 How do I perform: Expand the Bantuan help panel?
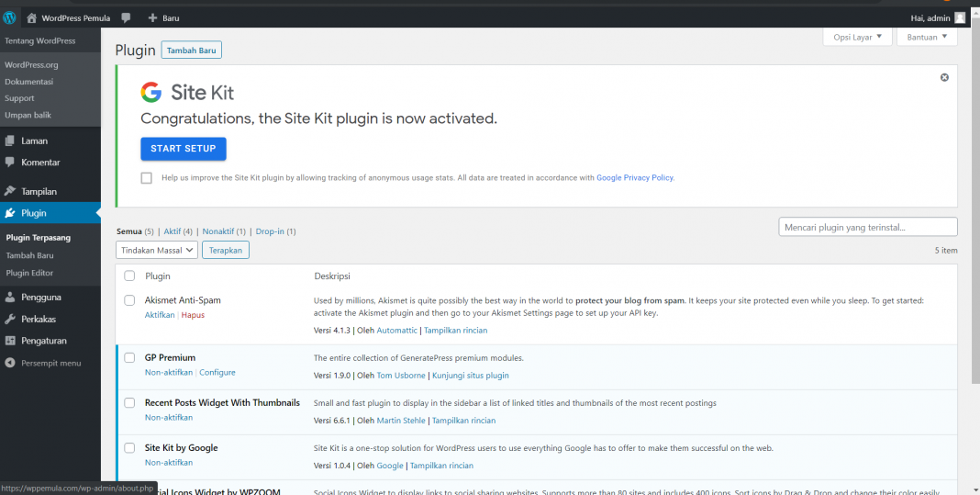pyautogui.click(x=927, y=37)
